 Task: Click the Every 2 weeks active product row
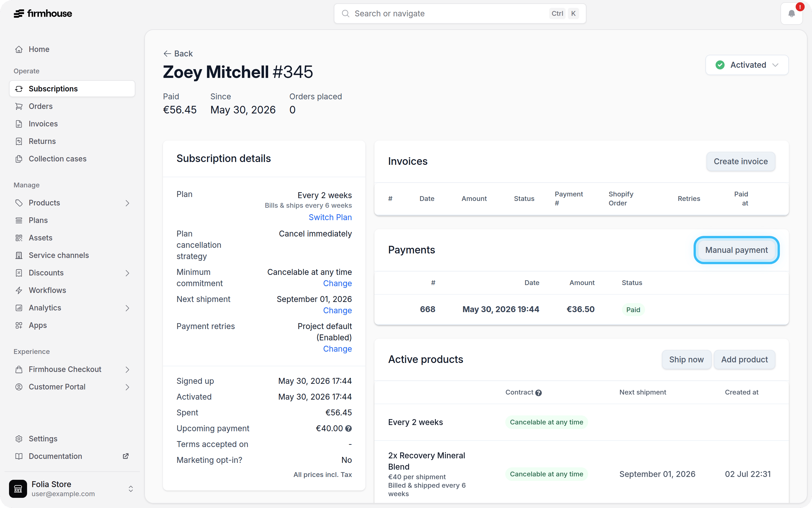pyautogui.click(x=581, y=422)
